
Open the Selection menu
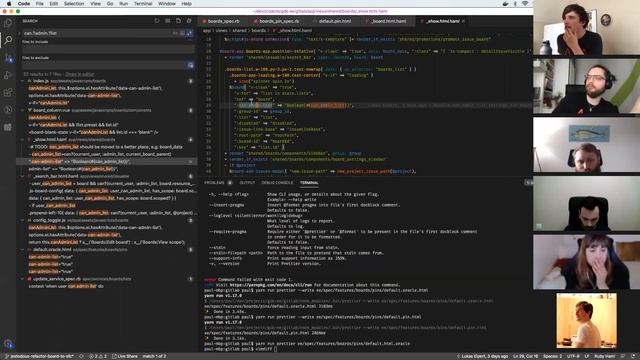[x=74, y=4]
